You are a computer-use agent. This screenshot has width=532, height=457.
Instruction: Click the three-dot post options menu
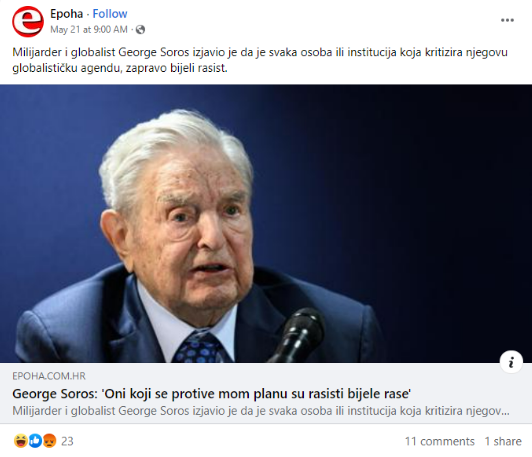[x=507, y=20]
